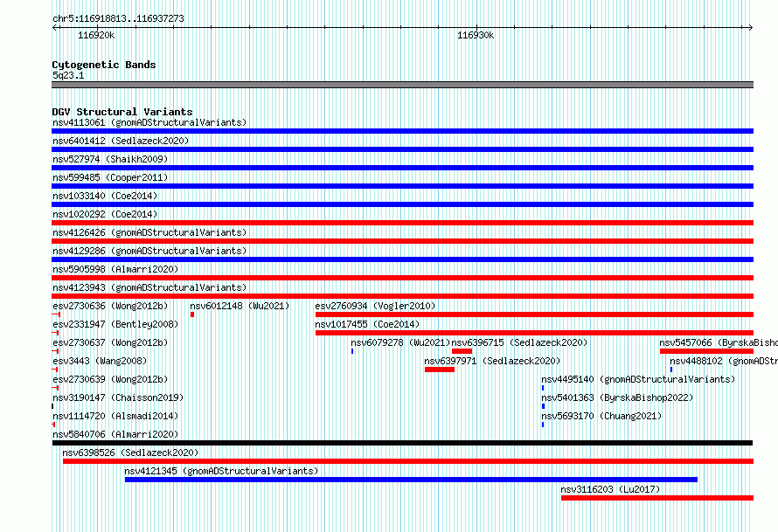Screen dimensions: 778x532
Task: Click the nsv3190147 Chaisson2019 label
Action: point(118,397)
